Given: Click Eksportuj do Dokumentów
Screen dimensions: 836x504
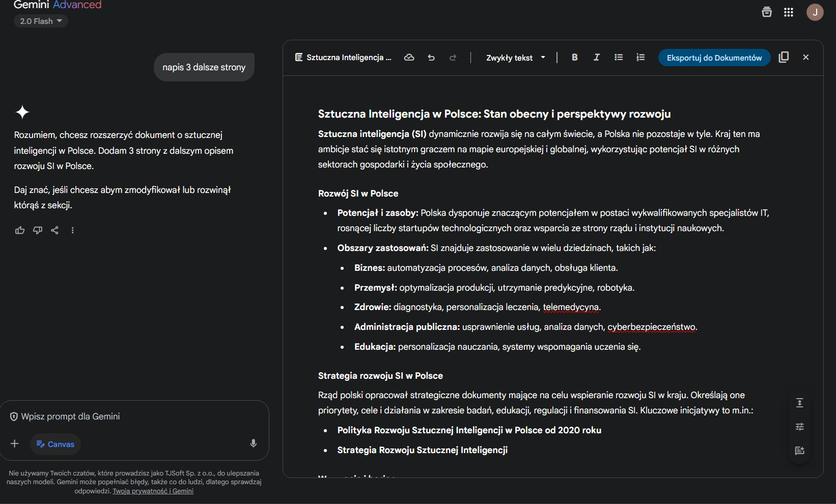Looking at the screenshot, I should coord(714,58).
